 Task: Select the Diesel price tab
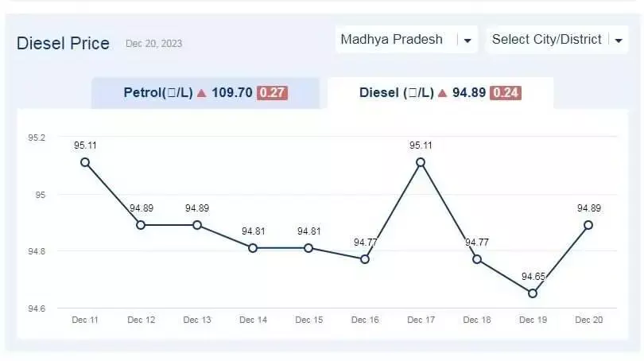(440, 93)
